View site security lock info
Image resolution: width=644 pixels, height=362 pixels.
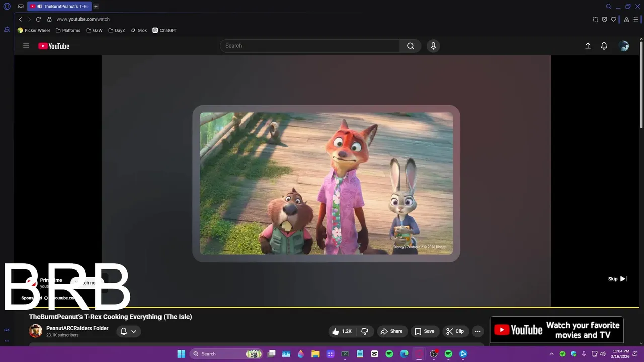[49, 19]
